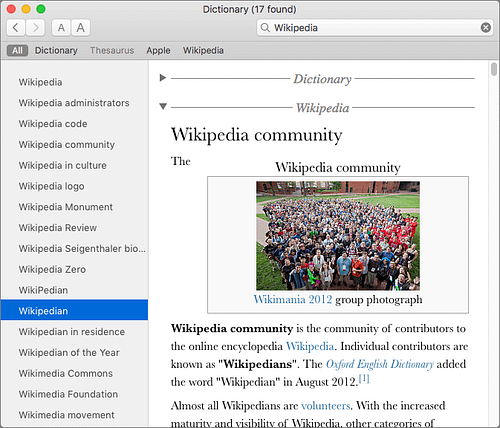Switch to the Wikipedia source tab
Image resolution: width=500 pixels, height=428 pixels.
pos(203,51)
